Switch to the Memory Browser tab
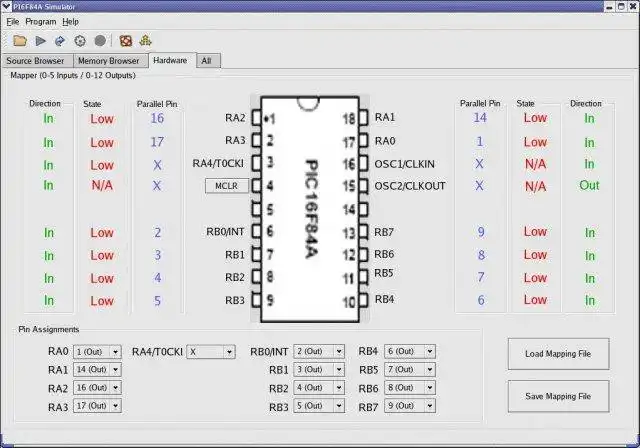The width and height of the screenshot is (640, 448). point(109,61)
